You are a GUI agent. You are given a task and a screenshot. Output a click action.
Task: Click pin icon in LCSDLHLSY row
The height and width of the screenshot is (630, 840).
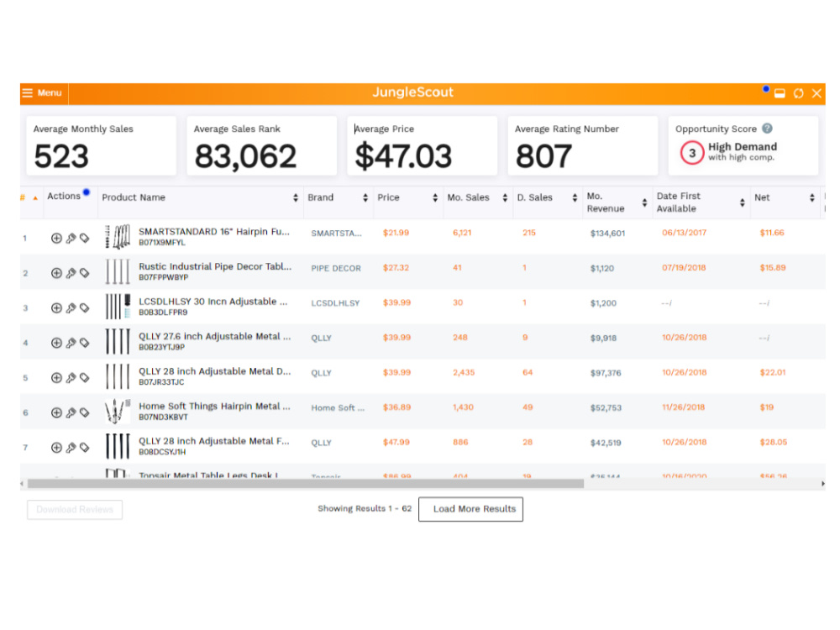(71, 308)
